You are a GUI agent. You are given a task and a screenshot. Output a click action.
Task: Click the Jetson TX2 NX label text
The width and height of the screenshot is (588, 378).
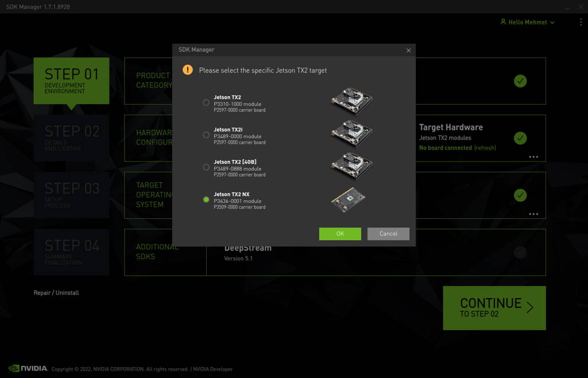(x=231, y=194)
